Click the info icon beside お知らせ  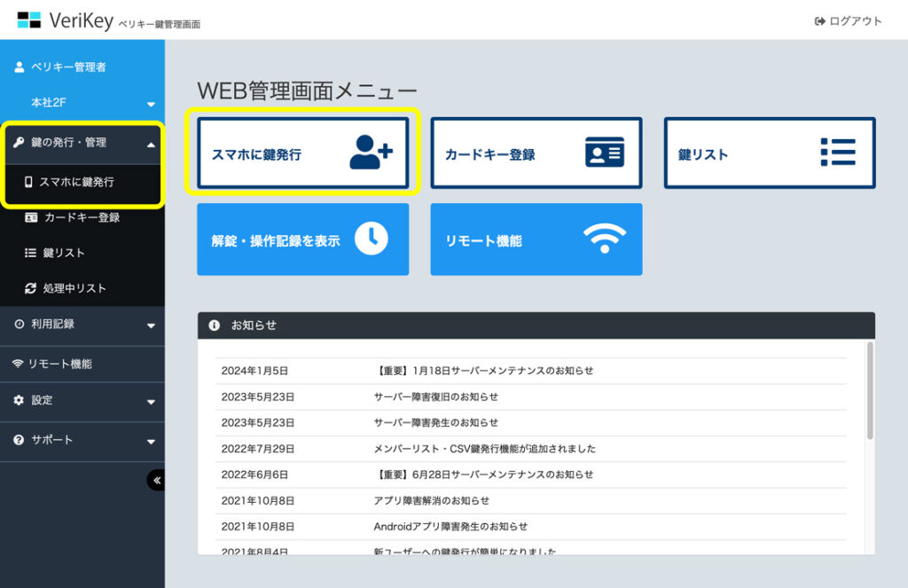(214, 325)
